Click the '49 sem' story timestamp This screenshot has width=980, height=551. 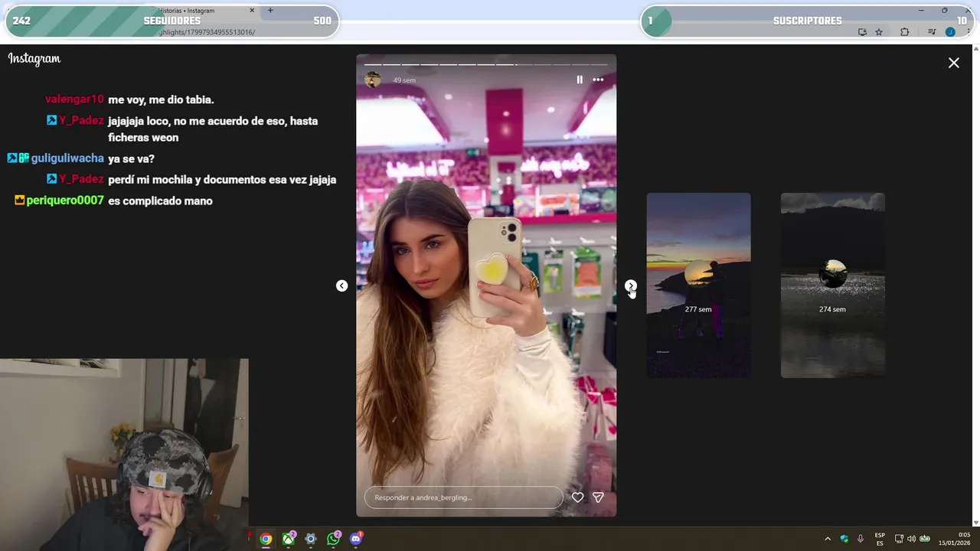point(404,80)
